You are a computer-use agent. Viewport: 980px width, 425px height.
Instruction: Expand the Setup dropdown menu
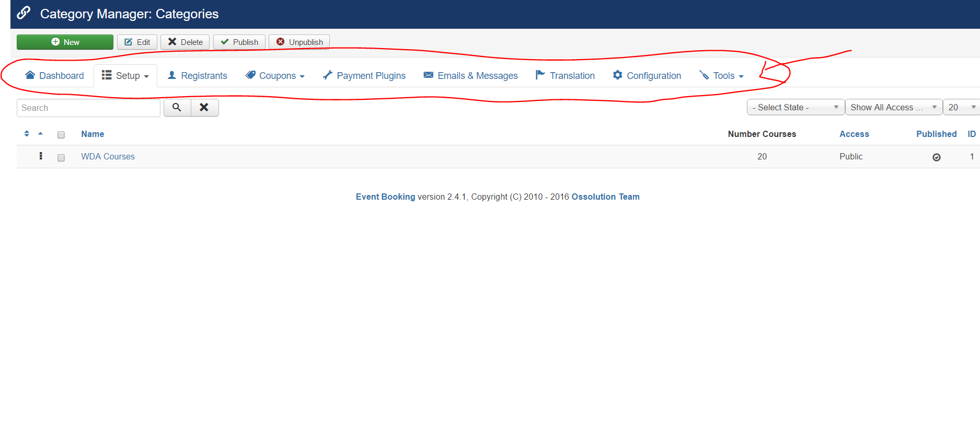click(x=125, y=76)
